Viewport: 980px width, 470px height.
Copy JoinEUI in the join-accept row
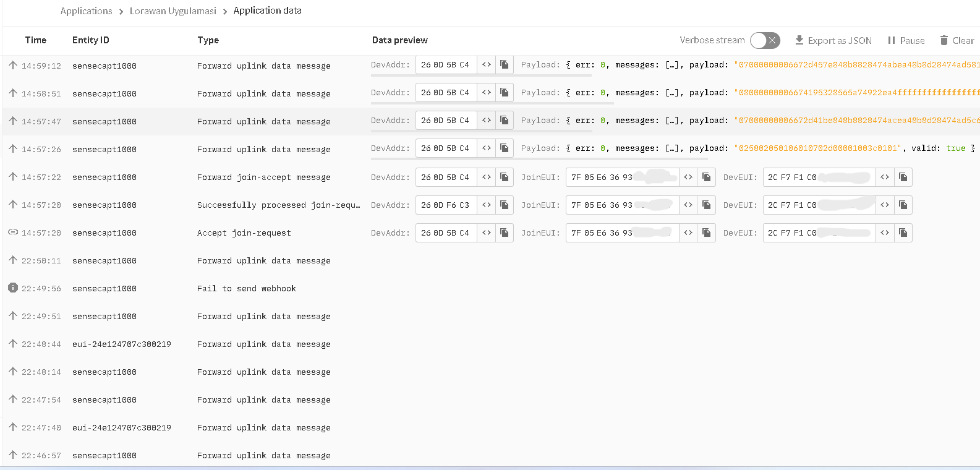(x=706, y=177)
